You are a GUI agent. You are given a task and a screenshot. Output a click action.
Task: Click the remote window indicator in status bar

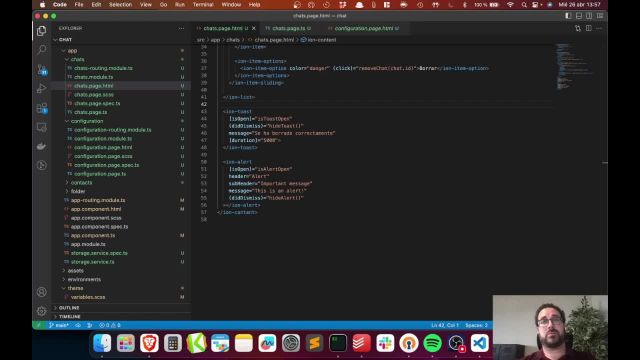tap(39, 325)
